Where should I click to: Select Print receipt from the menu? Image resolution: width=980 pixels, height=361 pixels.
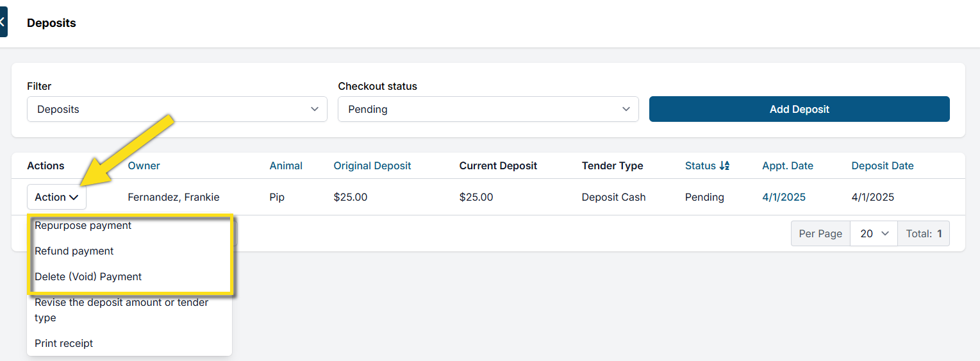coord(64,344)
